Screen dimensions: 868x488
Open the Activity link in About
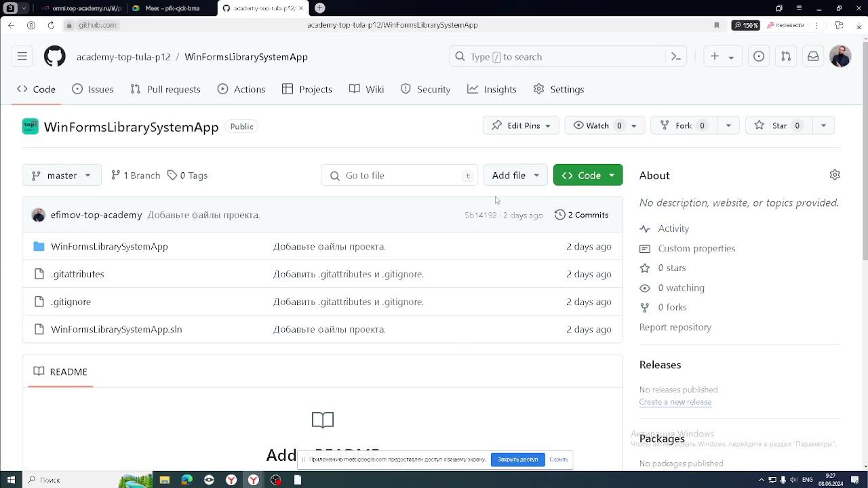673,229
